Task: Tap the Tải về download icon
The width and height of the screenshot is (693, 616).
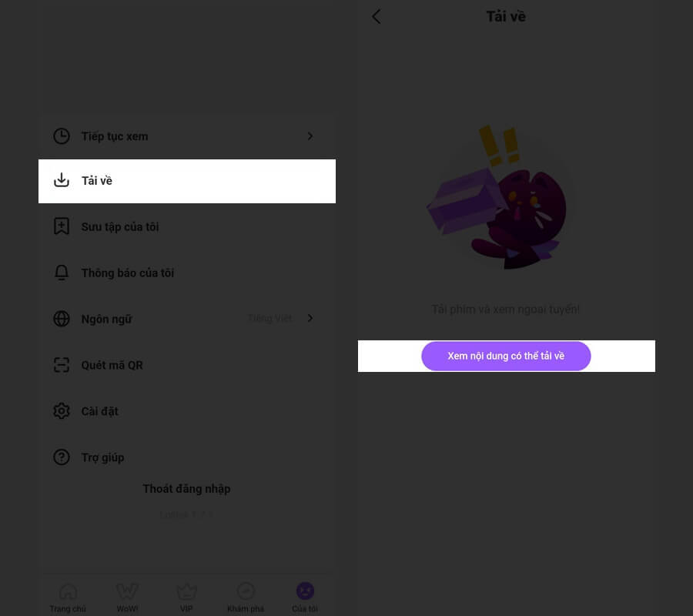Action: click(62, 180)
